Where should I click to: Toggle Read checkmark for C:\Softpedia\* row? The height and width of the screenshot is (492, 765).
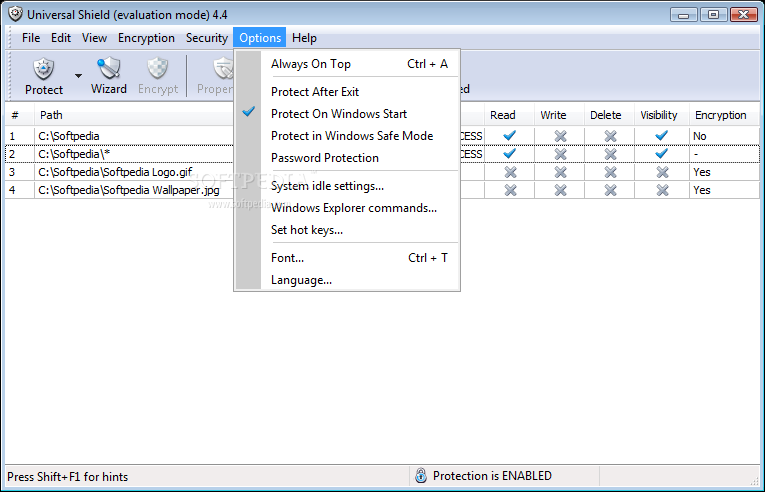(x=509, y=154)
